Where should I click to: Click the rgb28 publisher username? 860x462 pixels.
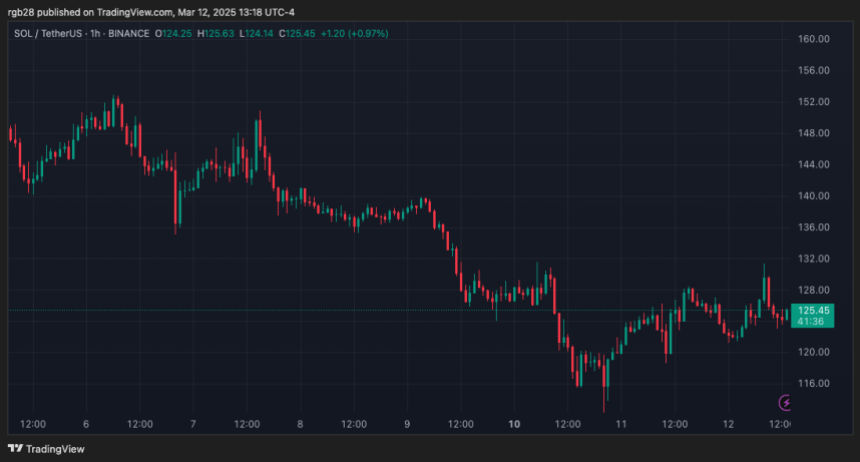20,12
